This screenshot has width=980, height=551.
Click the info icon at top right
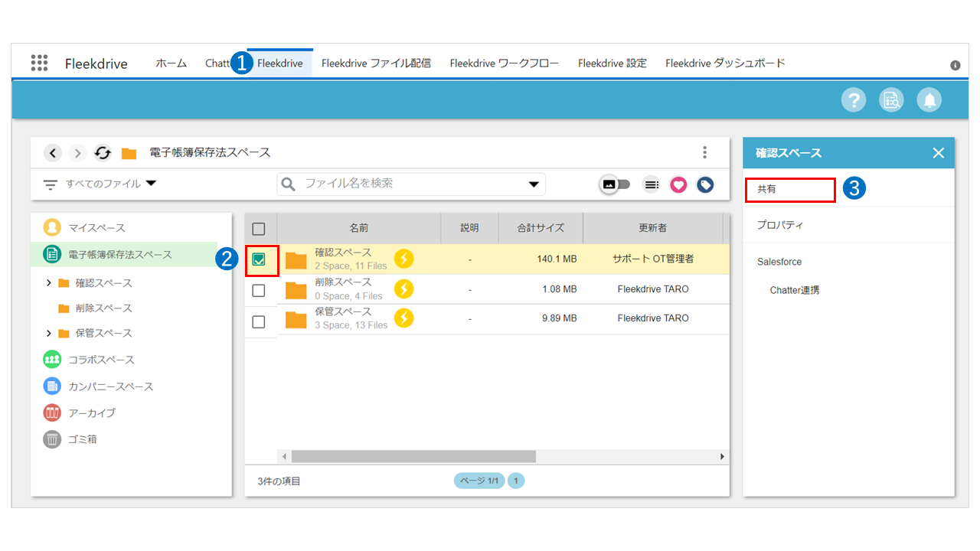[955, 65]
